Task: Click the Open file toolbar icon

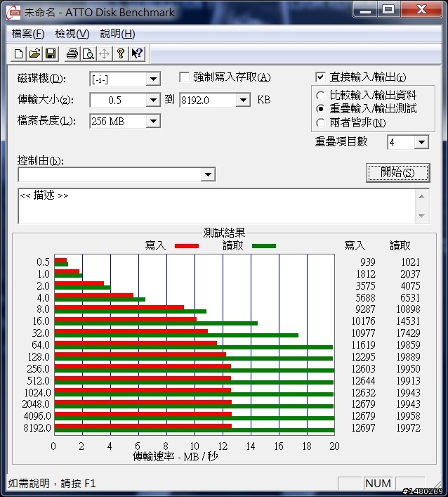Action: [34, 53]
